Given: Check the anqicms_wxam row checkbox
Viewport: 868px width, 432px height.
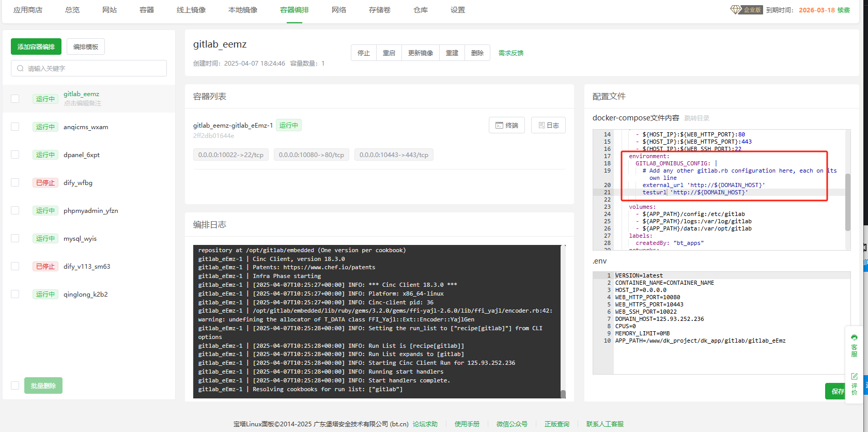Looking at the screenshot, I should (x=15, y=127).
